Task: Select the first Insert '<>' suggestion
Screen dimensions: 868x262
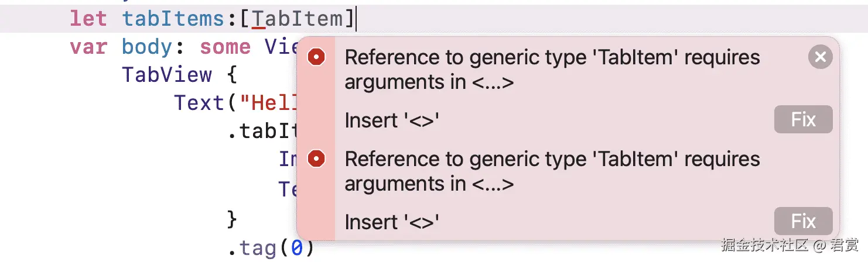Action: point(392,120)
